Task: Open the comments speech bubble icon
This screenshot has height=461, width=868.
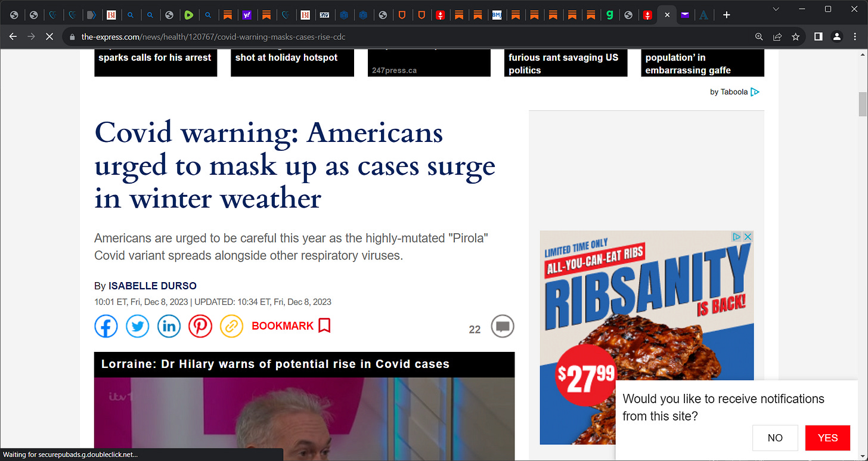Action: tap(503, 327)
